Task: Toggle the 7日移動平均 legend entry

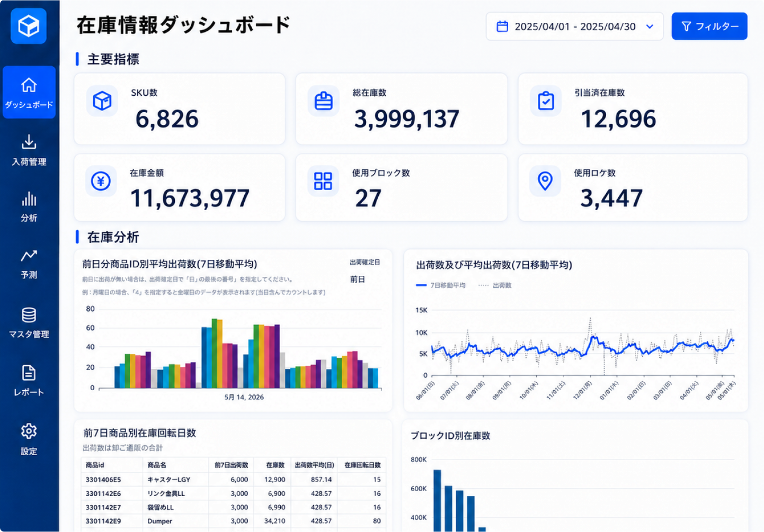Action: tap(441, 285)
